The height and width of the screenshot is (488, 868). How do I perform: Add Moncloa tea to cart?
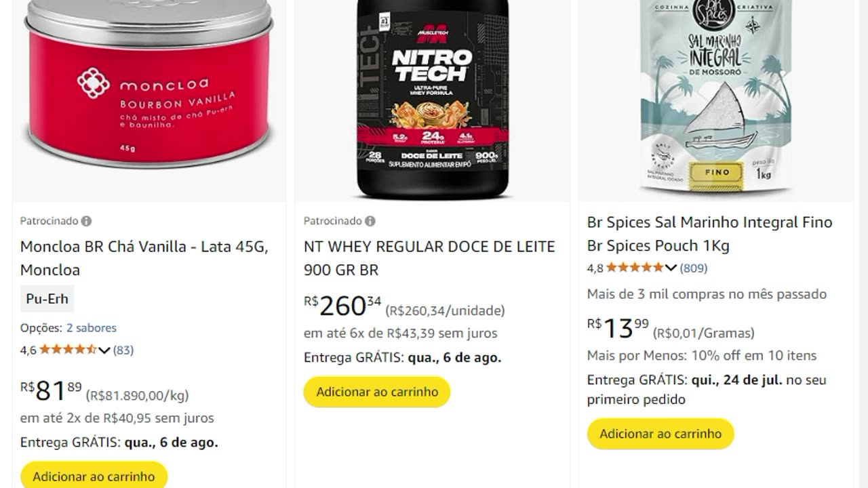[x=94, y=476]
